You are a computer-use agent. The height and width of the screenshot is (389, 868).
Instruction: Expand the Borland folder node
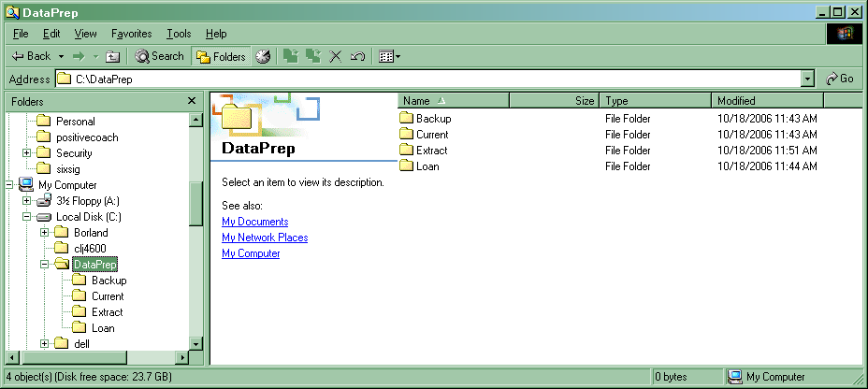tap(44, 233)
